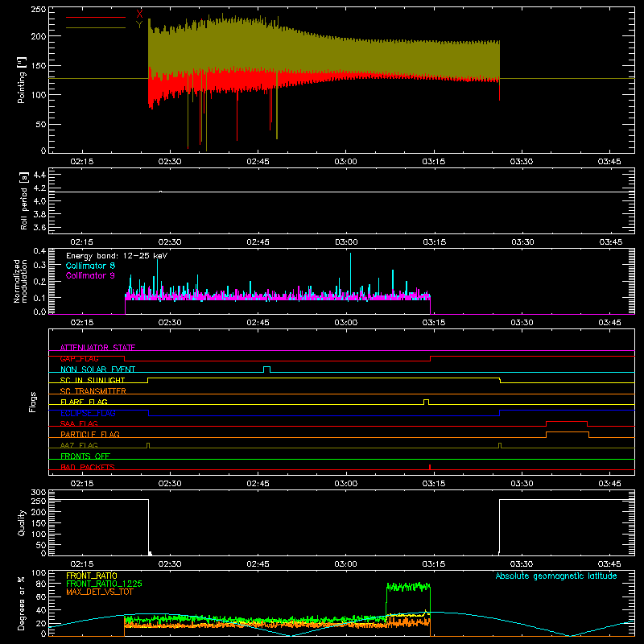The image size is (644, 644).
Task: Click the Normalized modulation axis label
Action: tap(20, 281)
